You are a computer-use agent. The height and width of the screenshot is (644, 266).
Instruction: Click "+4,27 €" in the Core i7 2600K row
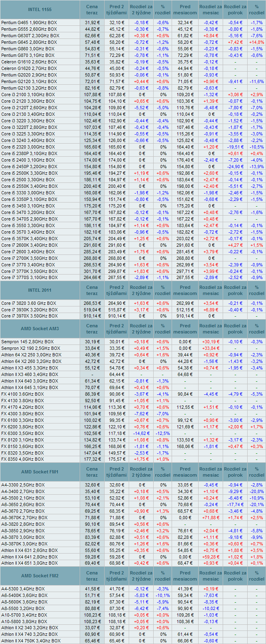[x=235, y=245]
